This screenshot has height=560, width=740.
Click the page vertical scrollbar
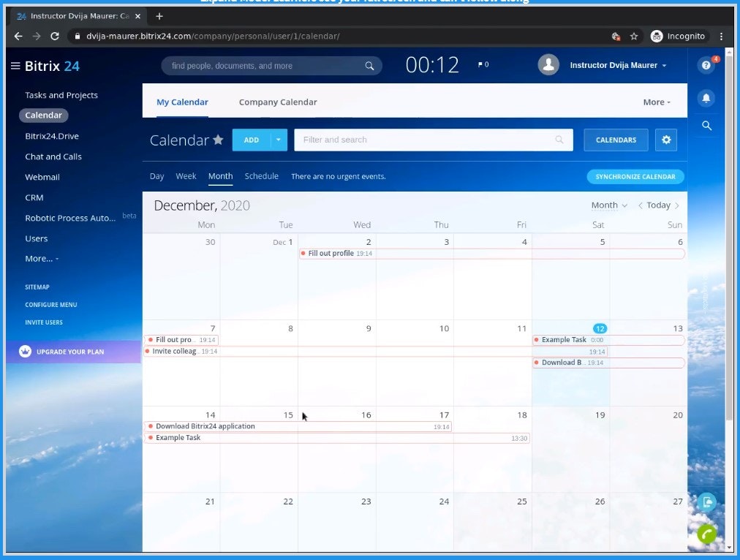point(729,236)
